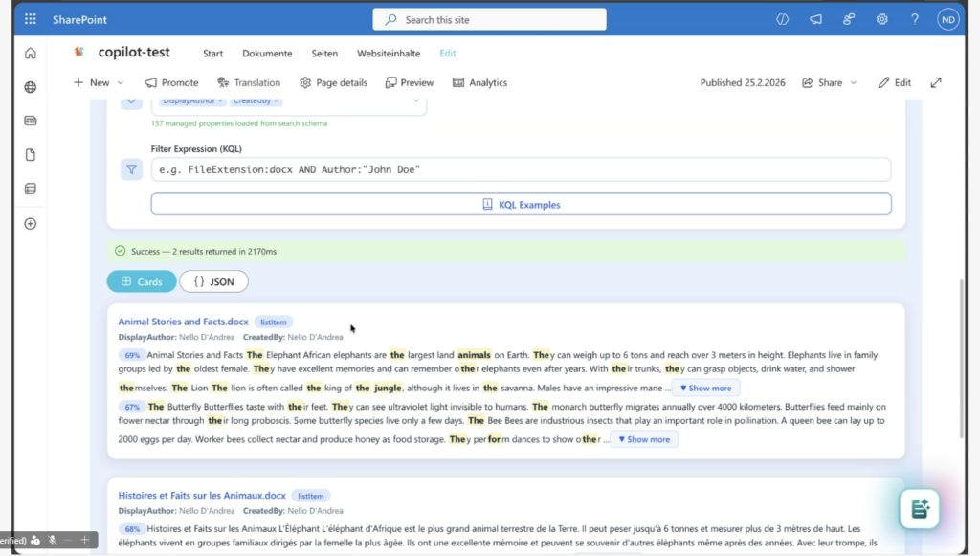Open the lists icon in left rail

click(30, 189)
